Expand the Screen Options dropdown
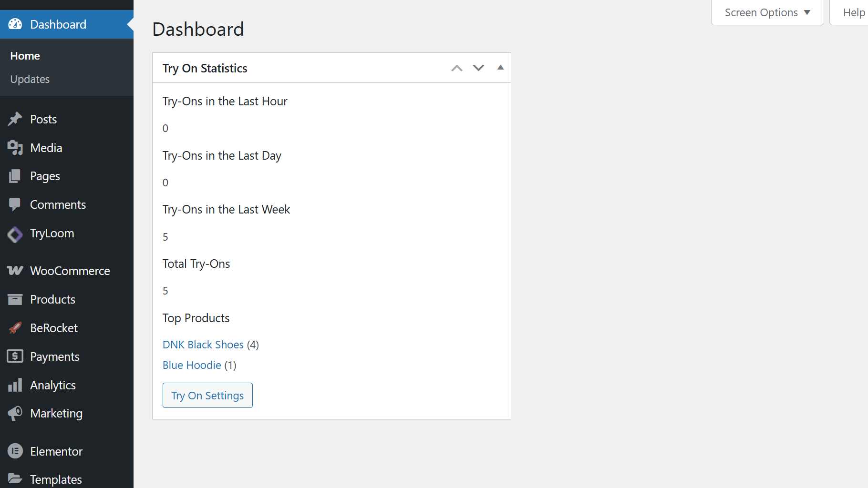 [767, 12]
